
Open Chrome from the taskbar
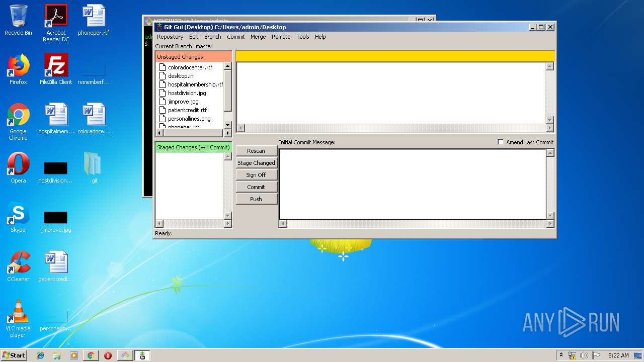point(91,355)
